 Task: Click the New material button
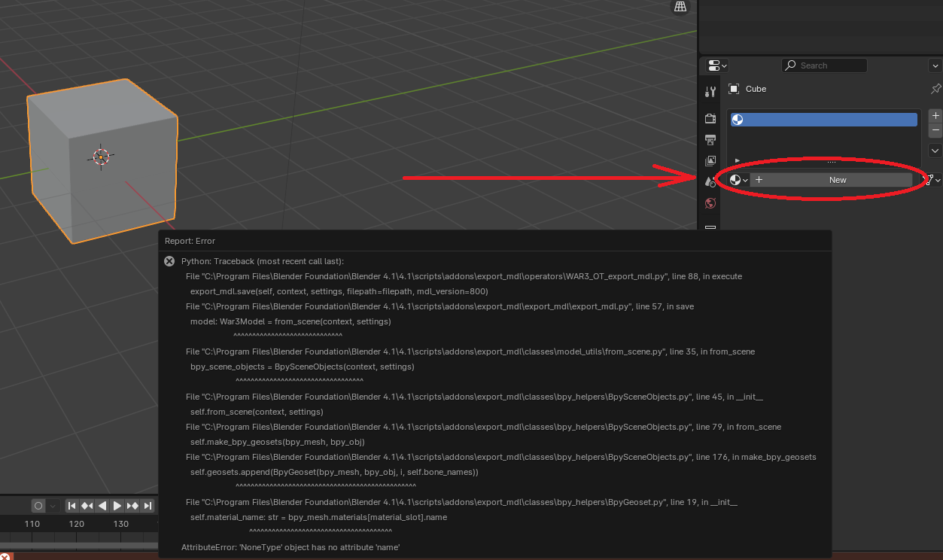point(831,180)
